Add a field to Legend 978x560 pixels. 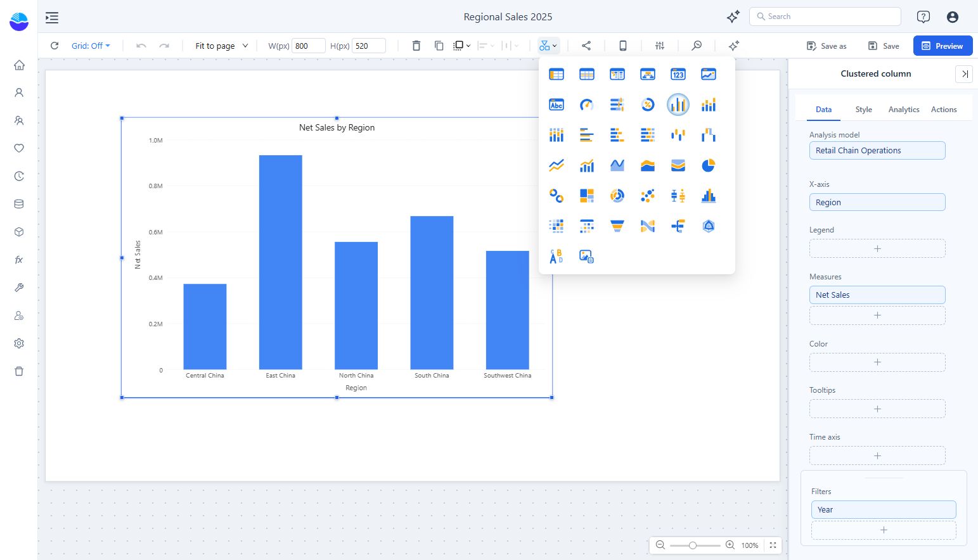tap(877, 248)
